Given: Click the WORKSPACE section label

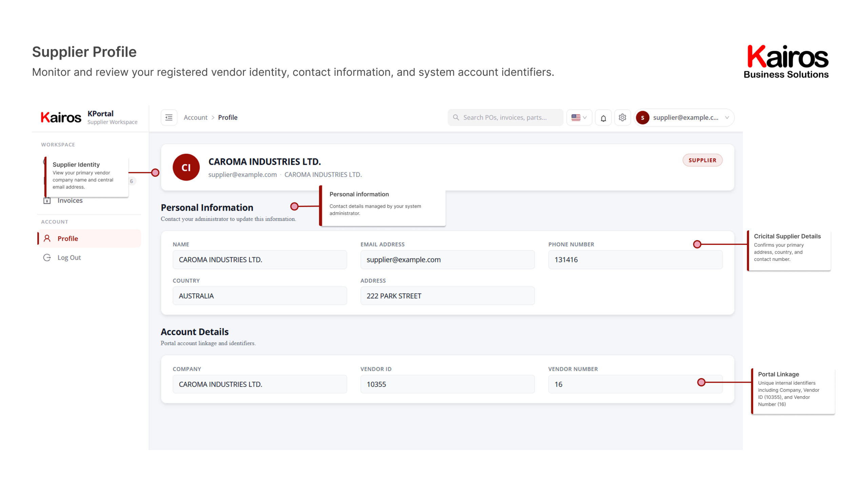Looking at the screenshot, I should pyautogui.click(x=58, y=144).
